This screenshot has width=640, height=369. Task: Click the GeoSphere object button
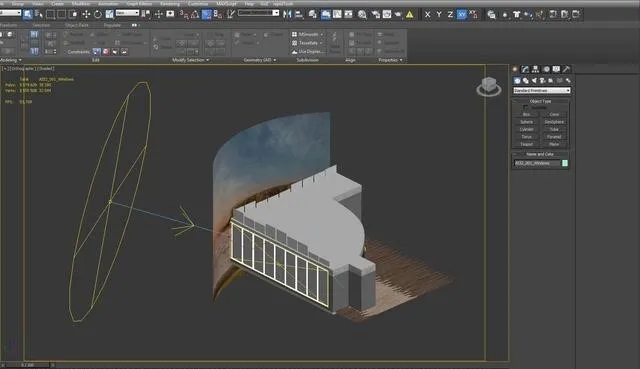pyautogui.click(x=554, y=122)
